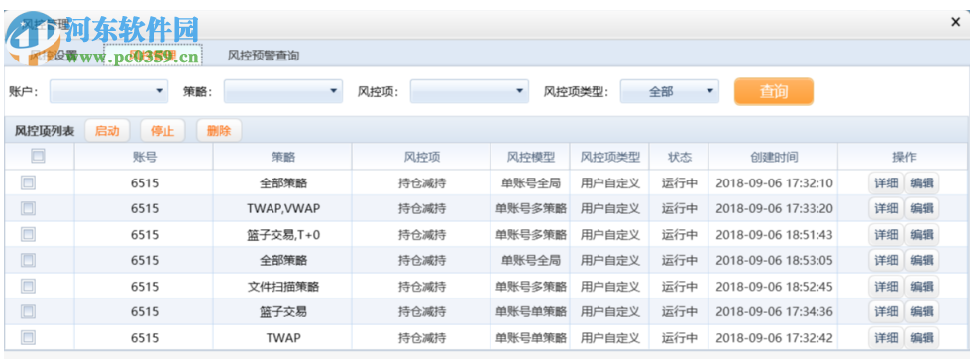Open 详细 for the 17:32:42 row

coord(886,338)
